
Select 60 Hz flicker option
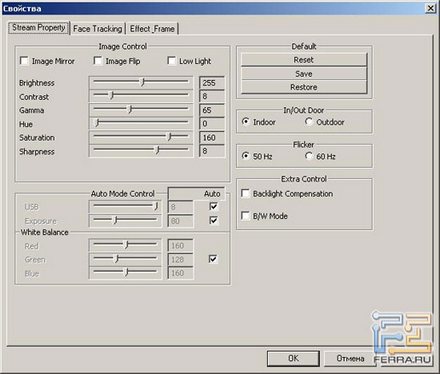pyautogui.click(x=309, y=156)
